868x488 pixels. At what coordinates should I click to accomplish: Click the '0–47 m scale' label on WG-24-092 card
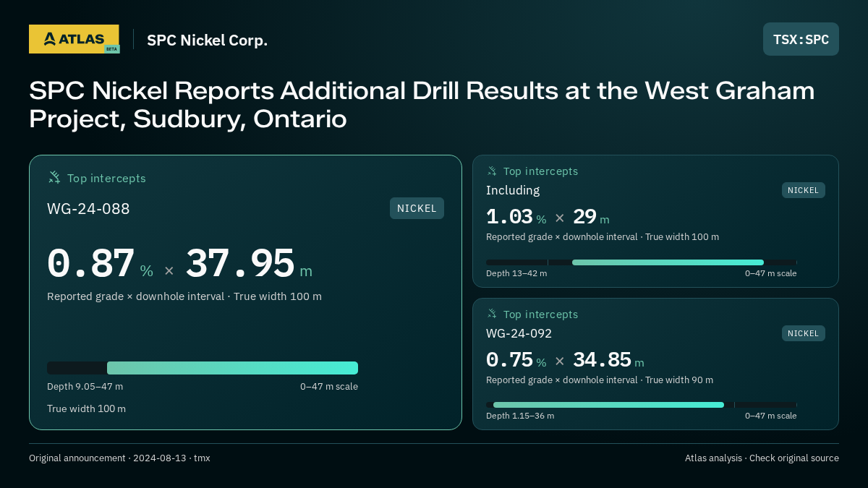(x=771, y=416)
